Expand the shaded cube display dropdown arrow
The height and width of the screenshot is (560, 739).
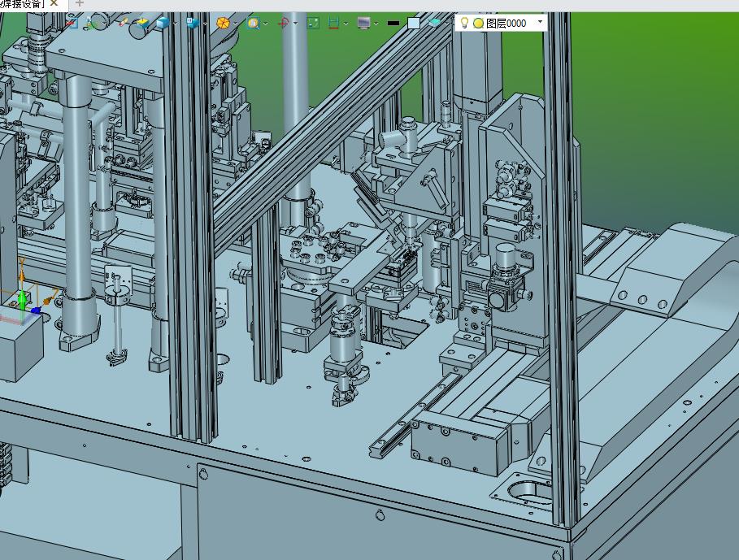point(176,23)
